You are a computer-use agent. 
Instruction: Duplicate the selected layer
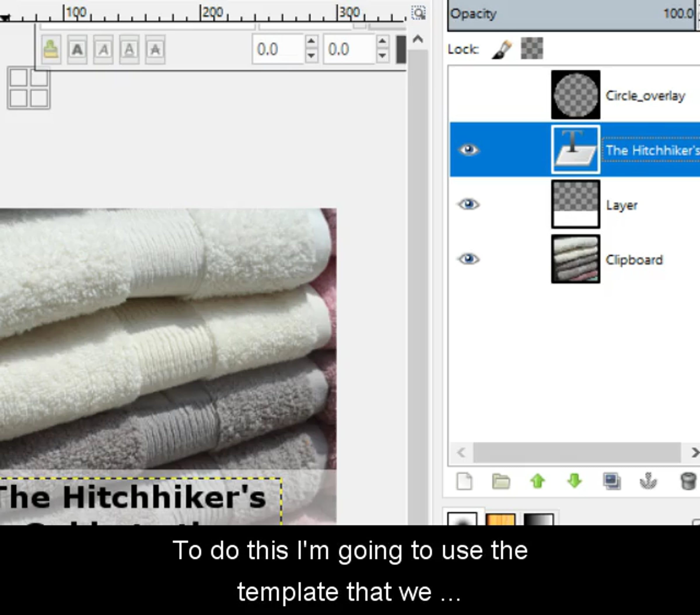pos(612,481)
